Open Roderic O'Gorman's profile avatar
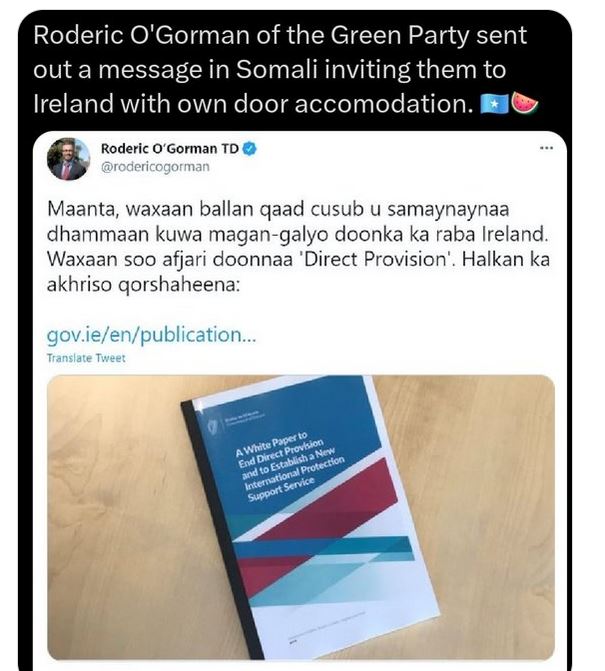 pyautogui.click(x=68, y=159)
